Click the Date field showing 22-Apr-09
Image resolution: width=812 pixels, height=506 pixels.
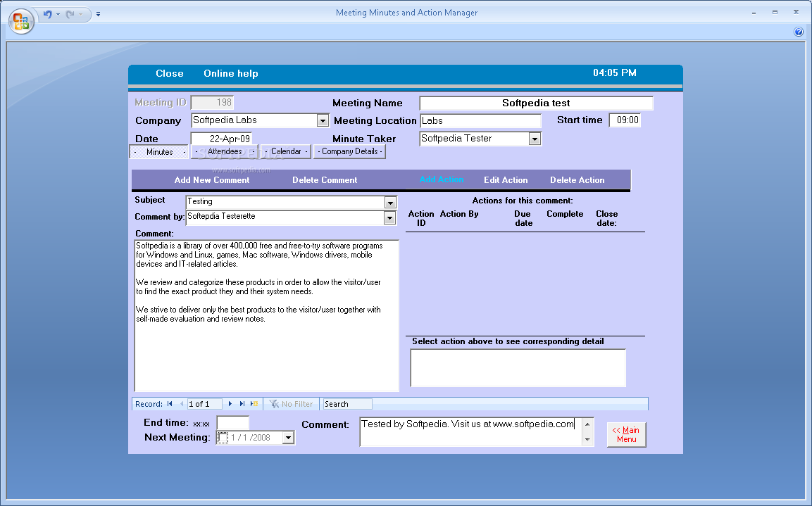click(x=220, y=139)
